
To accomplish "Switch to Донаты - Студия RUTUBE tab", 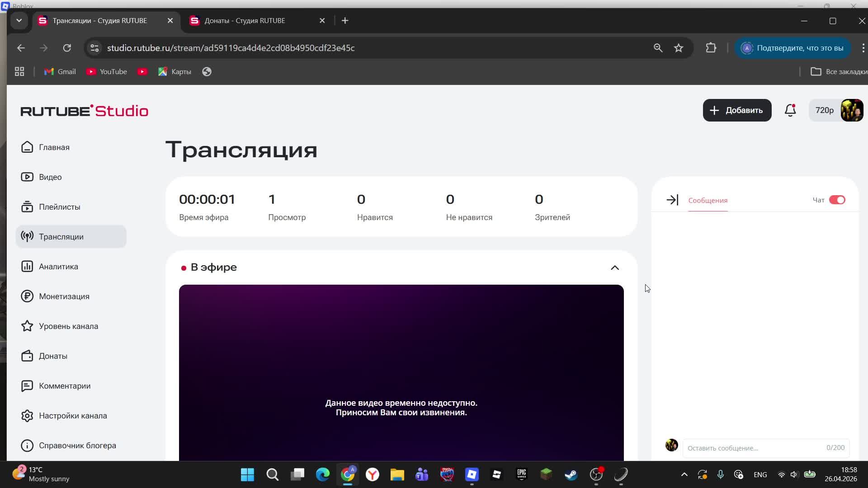I will [245, 21].
